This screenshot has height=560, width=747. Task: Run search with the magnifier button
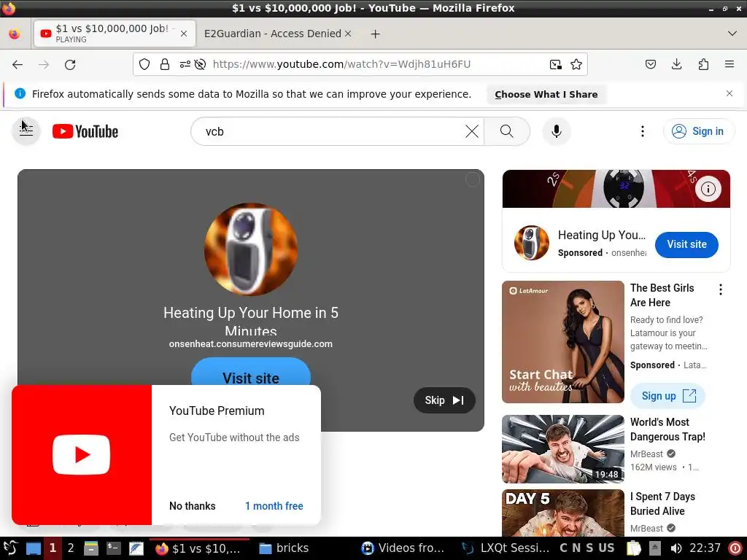coord(507,131)
